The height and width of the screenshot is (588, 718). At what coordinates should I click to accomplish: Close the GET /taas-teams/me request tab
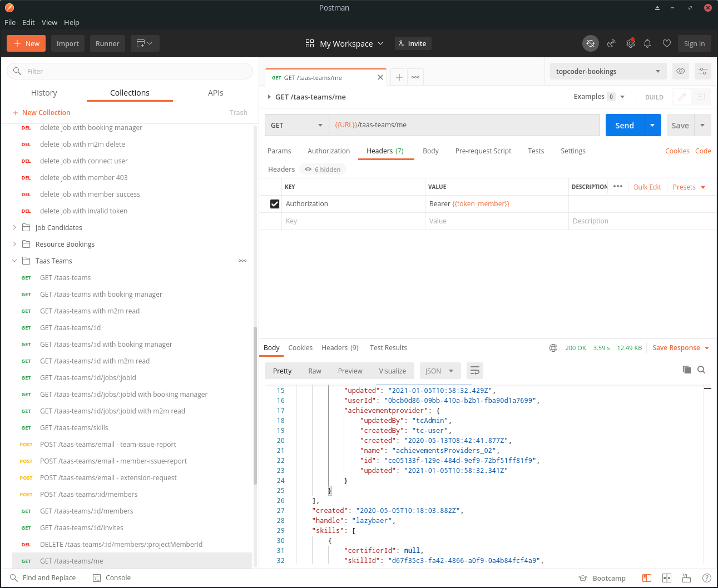point(380,77)
